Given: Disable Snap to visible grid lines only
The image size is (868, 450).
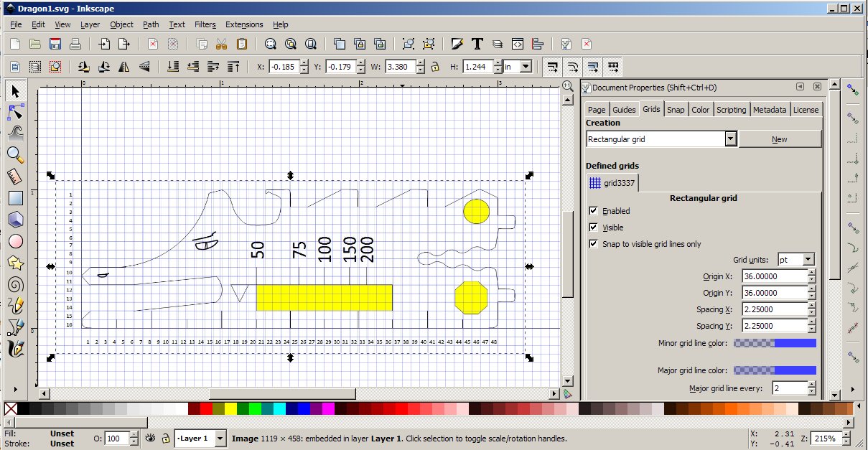Looking at the screenshot, I should click(x=593, y=244).
